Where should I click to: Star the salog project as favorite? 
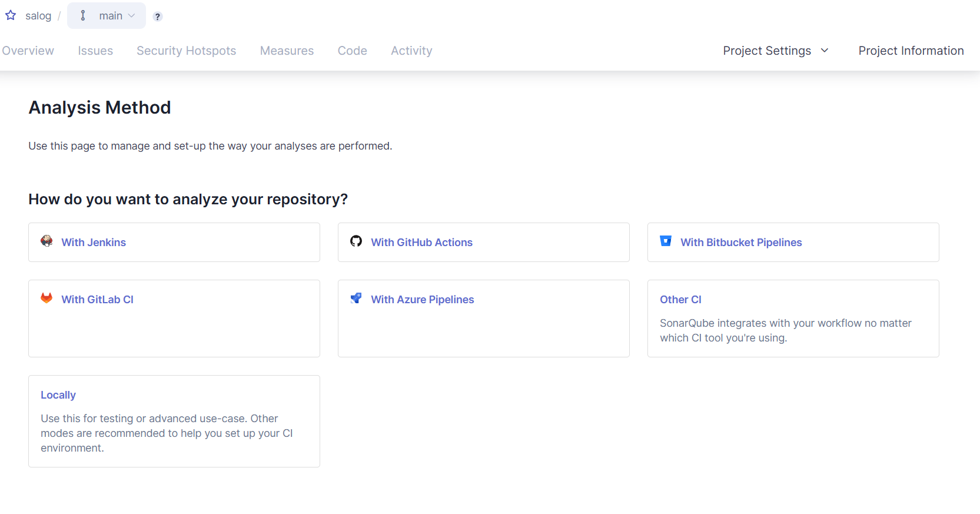(x=11, y=15)
